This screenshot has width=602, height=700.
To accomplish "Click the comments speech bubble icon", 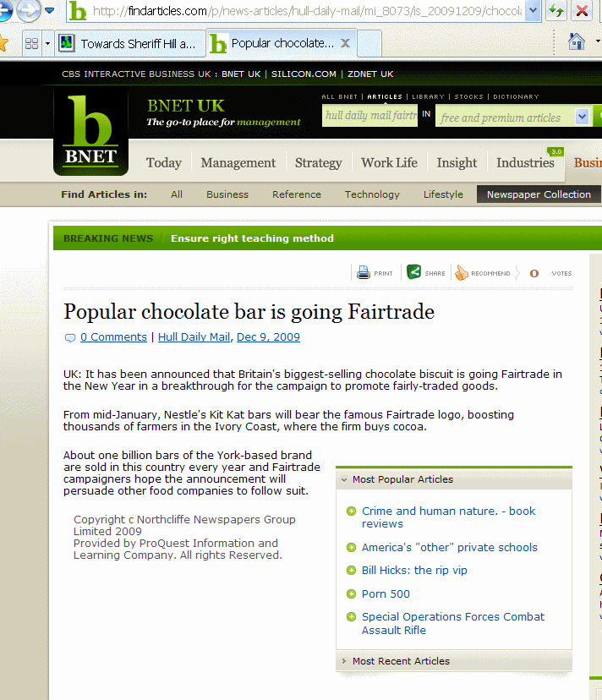I will pyautogui.click(x=70, y=338).
